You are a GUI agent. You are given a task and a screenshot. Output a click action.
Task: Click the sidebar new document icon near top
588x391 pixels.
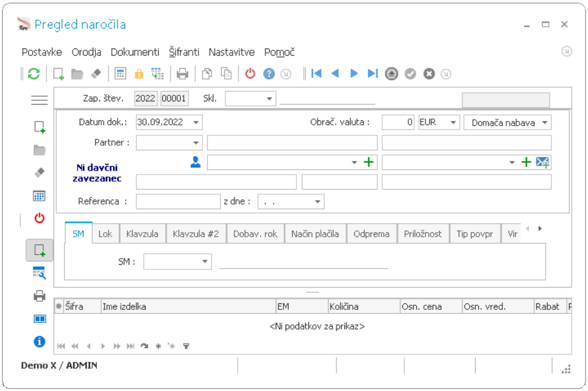[x=39, y=127]
